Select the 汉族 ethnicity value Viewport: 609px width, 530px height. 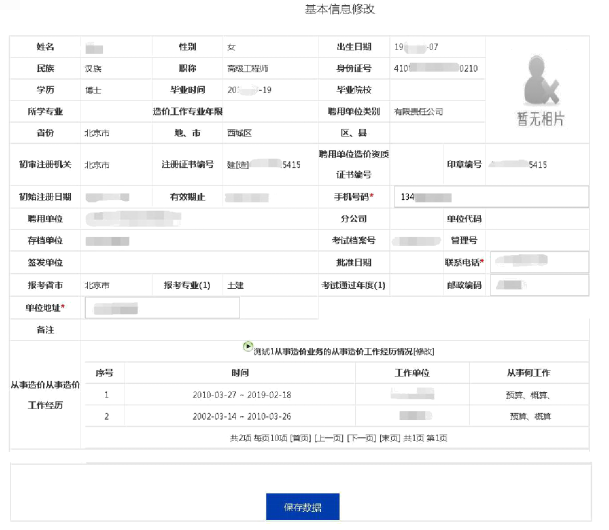click(x=93, y=69)
